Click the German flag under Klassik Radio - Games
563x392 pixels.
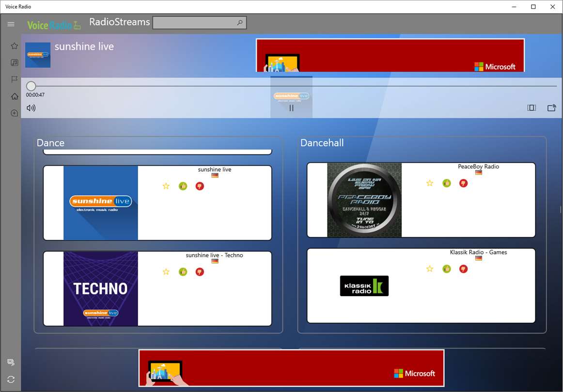478,258
